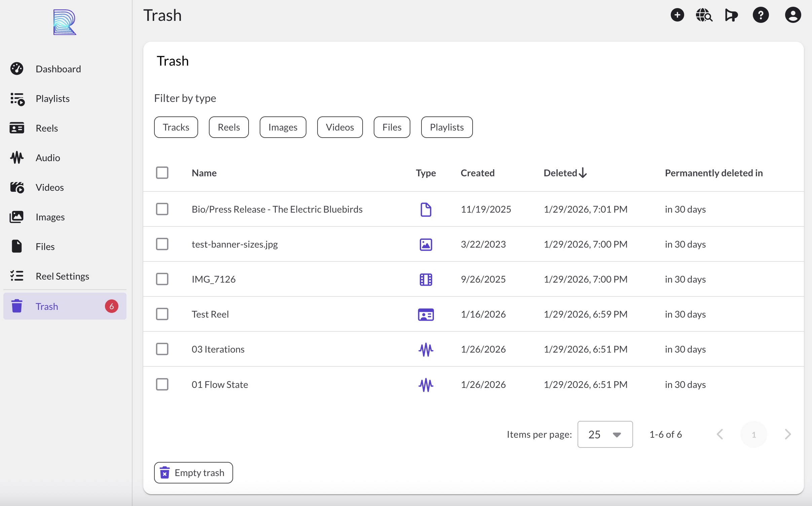The image size is (812, 506).
Task: Open the globe search icon
Action: coord(704,15)
